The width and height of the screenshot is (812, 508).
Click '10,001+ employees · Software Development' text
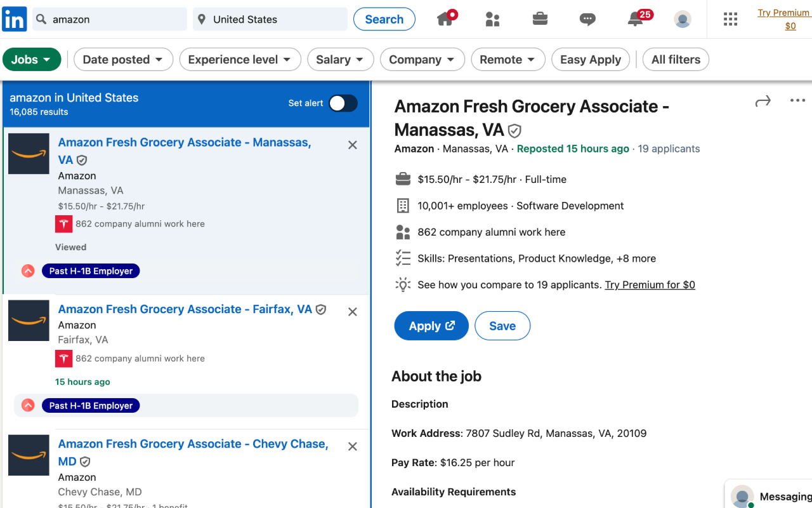tap(520, 206)
